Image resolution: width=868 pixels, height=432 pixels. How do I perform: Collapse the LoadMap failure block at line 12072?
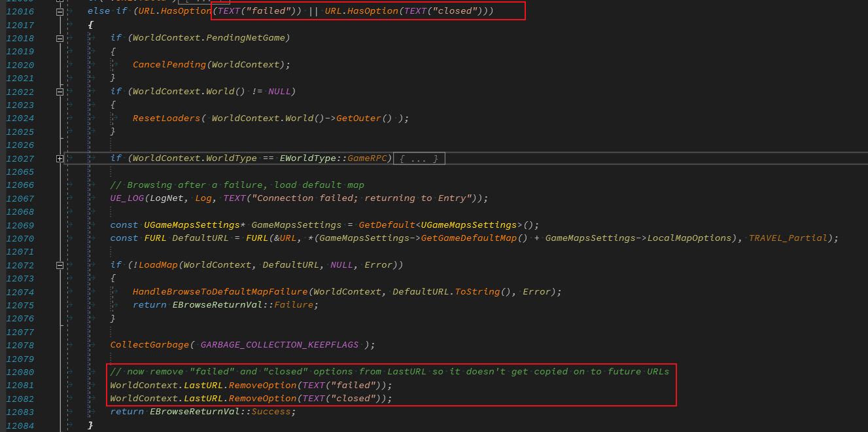coord(60,264)
